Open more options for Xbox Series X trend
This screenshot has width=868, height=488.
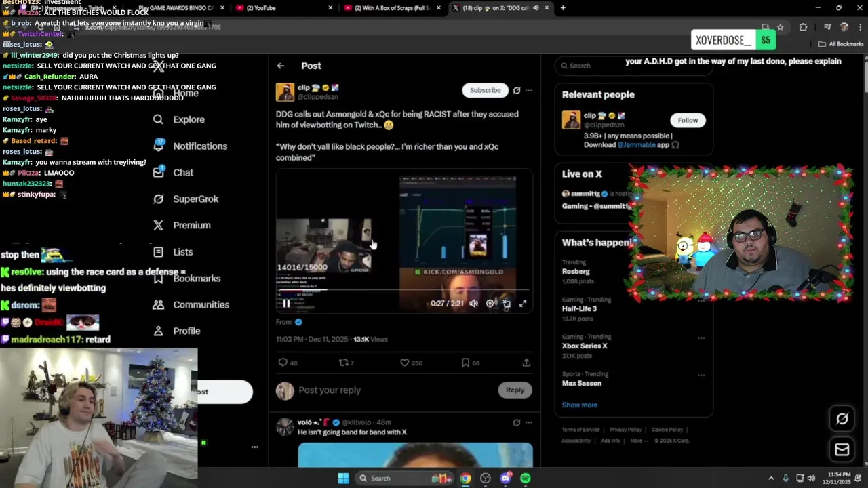[x=701, y=338]
